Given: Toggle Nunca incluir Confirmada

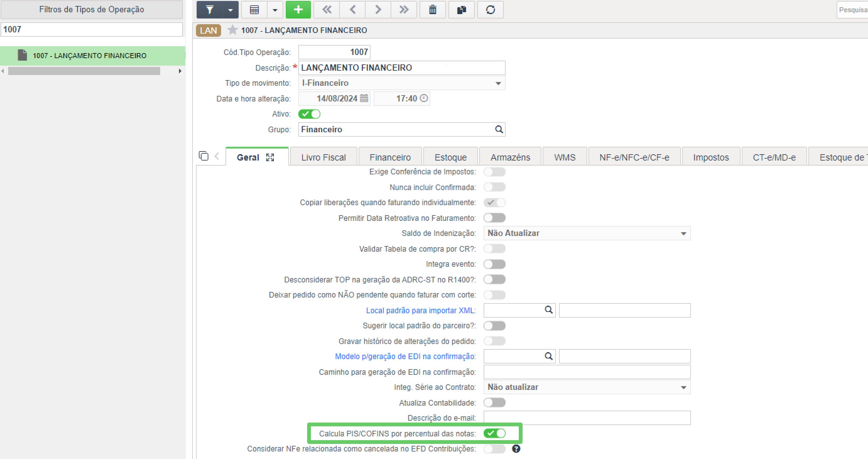Looking at the screenshot, I should [x=494, y=187].
